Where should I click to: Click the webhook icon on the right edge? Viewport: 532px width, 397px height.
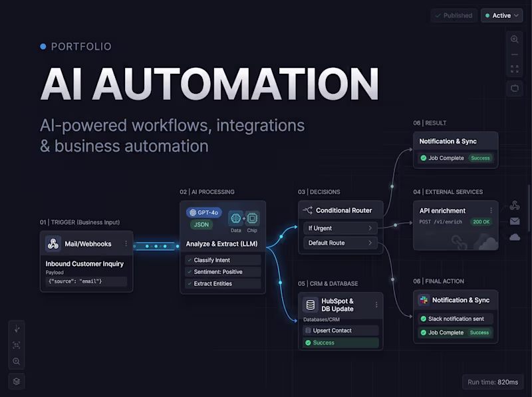(514, 205)
